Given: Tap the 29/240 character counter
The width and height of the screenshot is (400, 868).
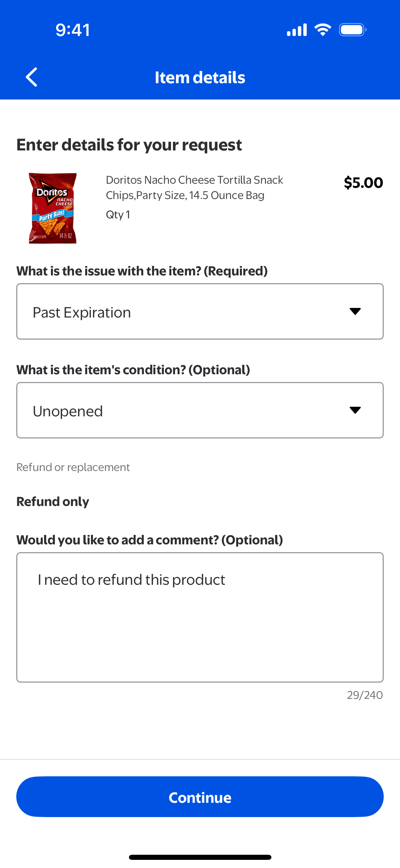Looking at the screenshot, I should coord(365,695).
